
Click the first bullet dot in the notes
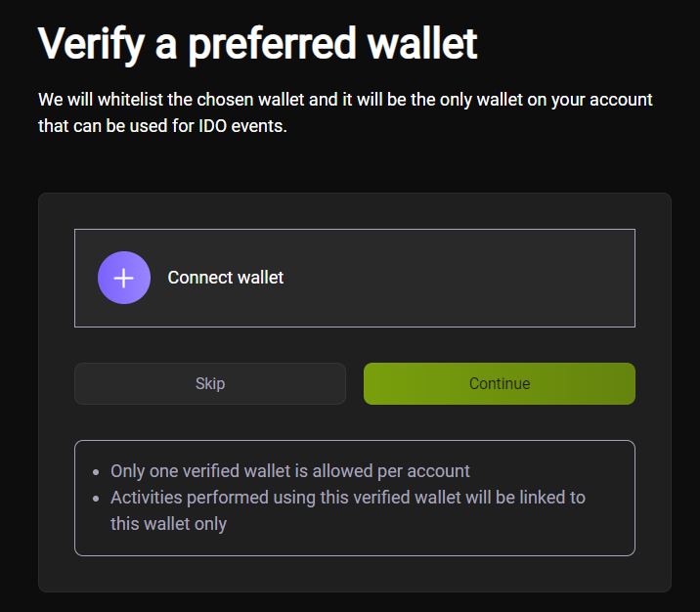[96, 471]
